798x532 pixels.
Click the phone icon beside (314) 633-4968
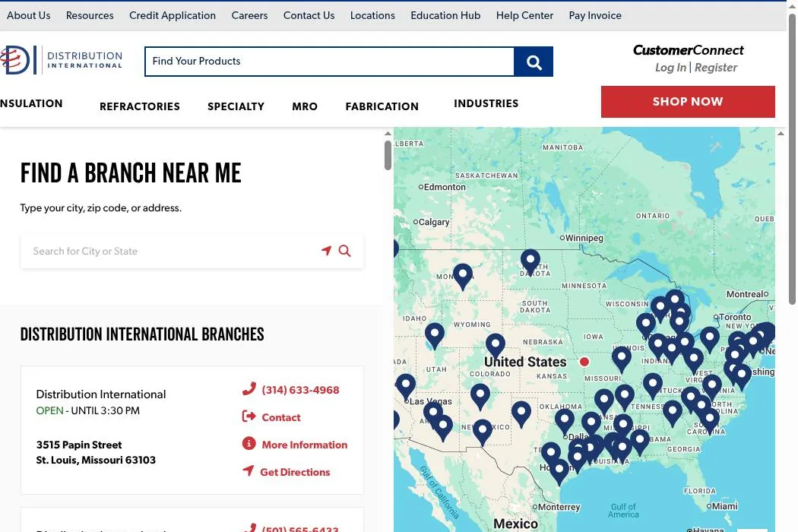(x=249, y=389)
